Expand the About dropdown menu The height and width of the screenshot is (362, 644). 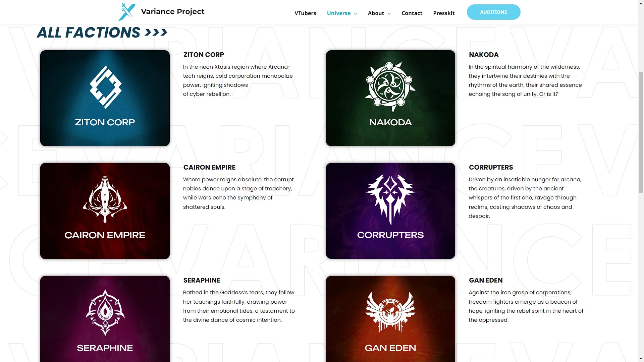click(379, 13)
